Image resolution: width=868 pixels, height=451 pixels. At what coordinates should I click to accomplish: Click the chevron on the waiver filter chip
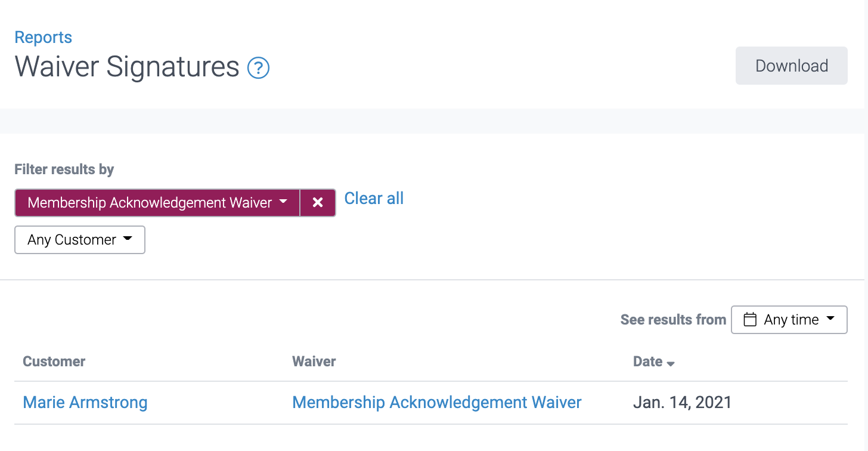283,202
